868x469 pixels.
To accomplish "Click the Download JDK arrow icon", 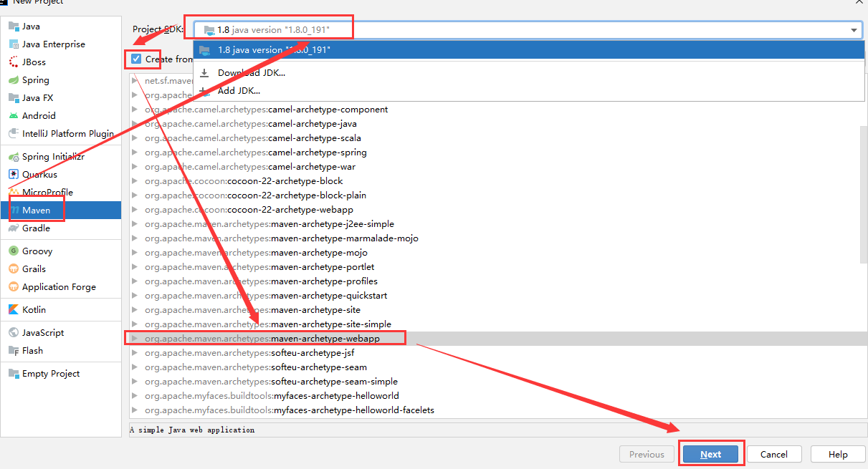I will coord(204,72).
